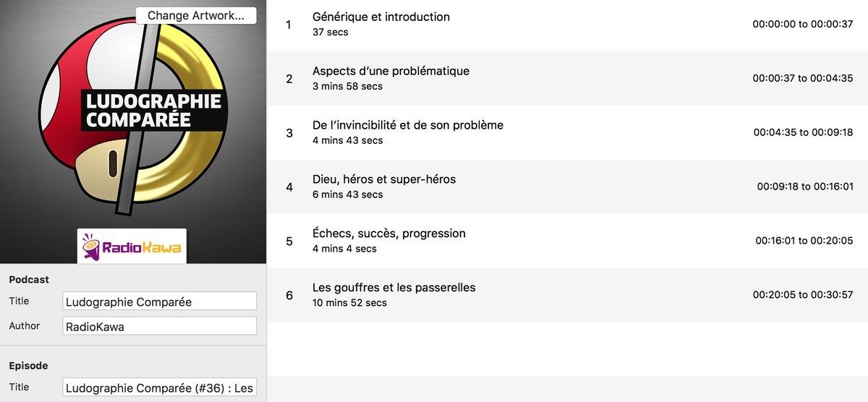Click timestamp 00:09:18 to 00:16:01

[805, 187]
